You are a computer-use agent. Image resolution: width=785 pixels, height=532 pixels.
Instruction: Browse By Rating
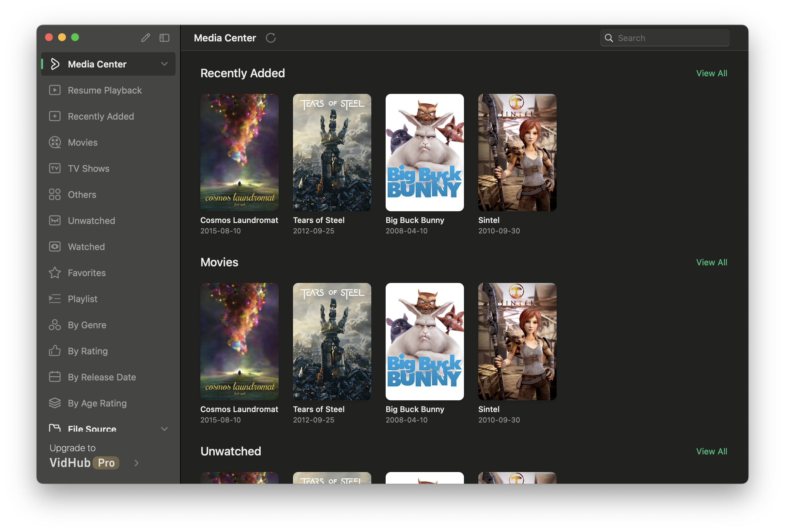click(108, 351)
